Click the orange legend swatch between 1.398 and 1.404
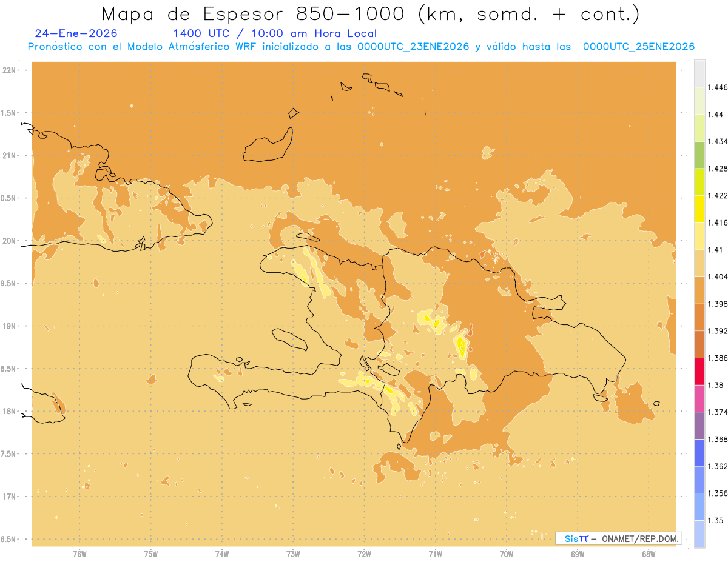This screenshot has height=562, width=728. pyautogui.click(x=699, y=290)
